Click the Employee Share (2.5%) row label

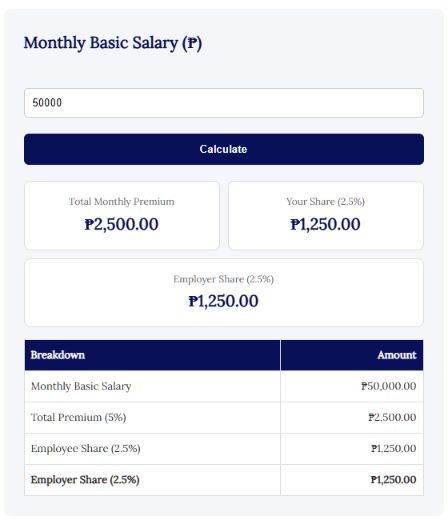[86, 448]
